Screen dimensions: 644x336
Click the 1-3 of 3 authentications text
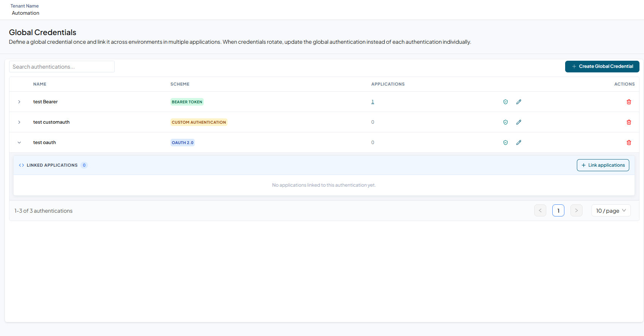(43, 211)
